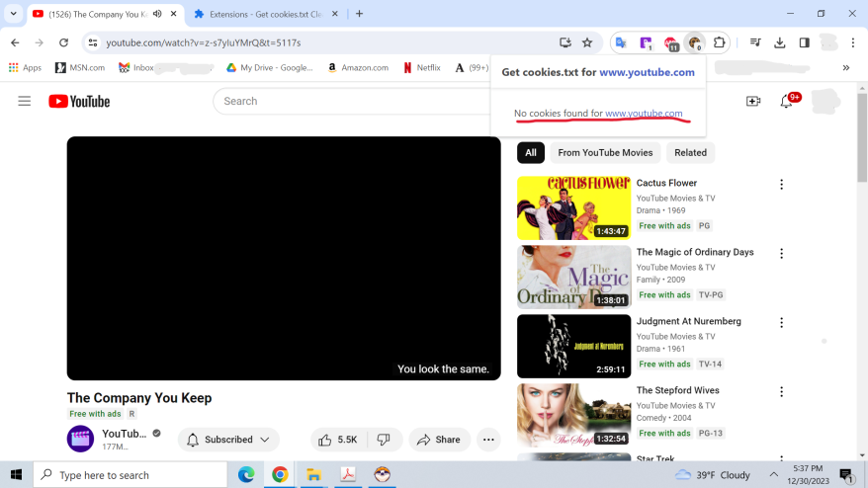Open more actions menu for the video
This screenshot has width=868, height=488.
coord(488,440)
